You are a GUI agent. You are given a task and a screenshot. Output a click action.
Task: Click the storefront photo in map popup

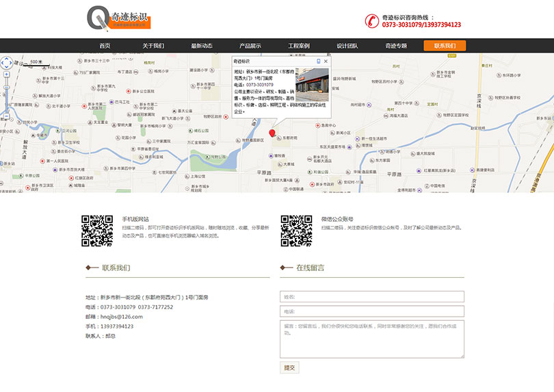click(312, 83)
